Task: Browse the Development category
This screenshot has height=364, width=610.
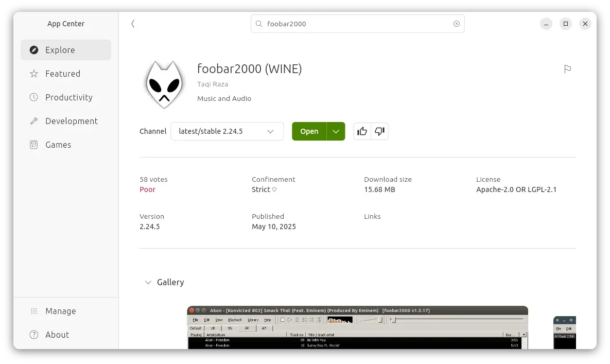Action: tap(66, 121)
